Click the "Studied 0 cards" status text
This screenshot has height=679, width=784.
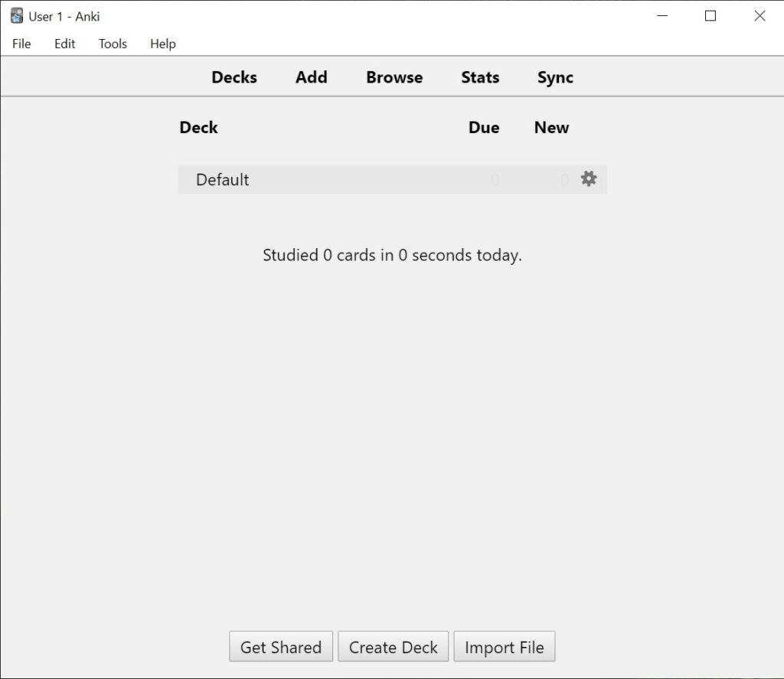[x=392, y=255]
